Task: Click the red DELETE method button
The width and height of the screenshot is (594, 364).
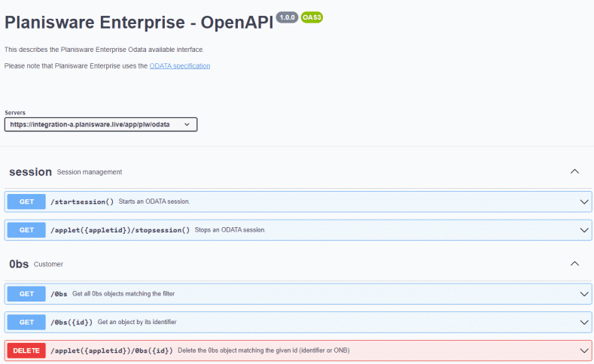Action: [26, 350]
